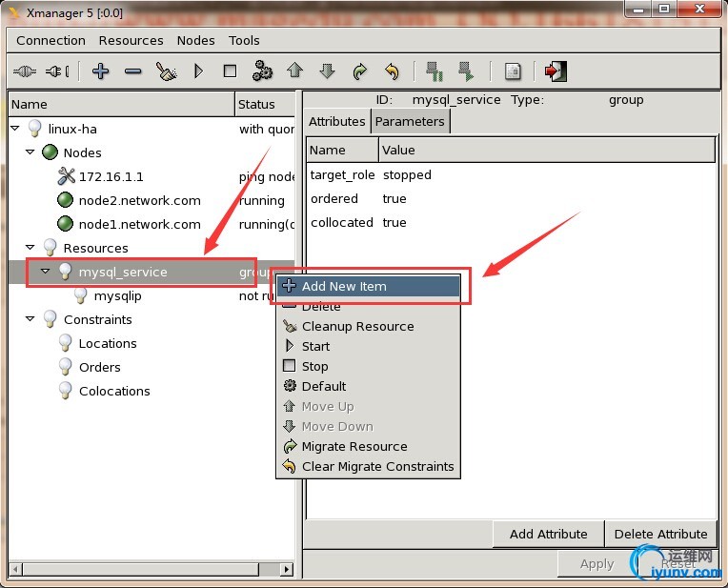Click the Status column header

coord(265,104)
